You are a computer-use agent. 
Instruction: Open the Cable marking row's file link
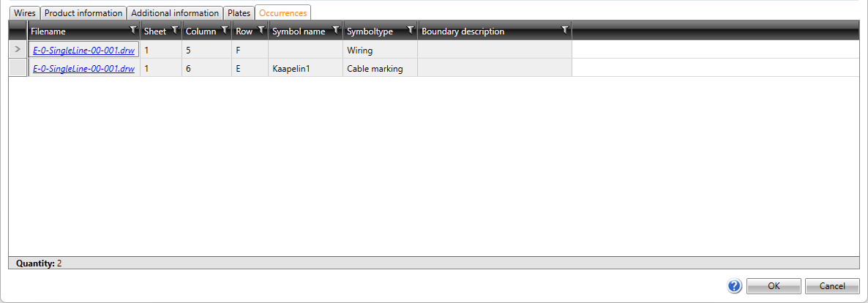click(x=83, y=69)
